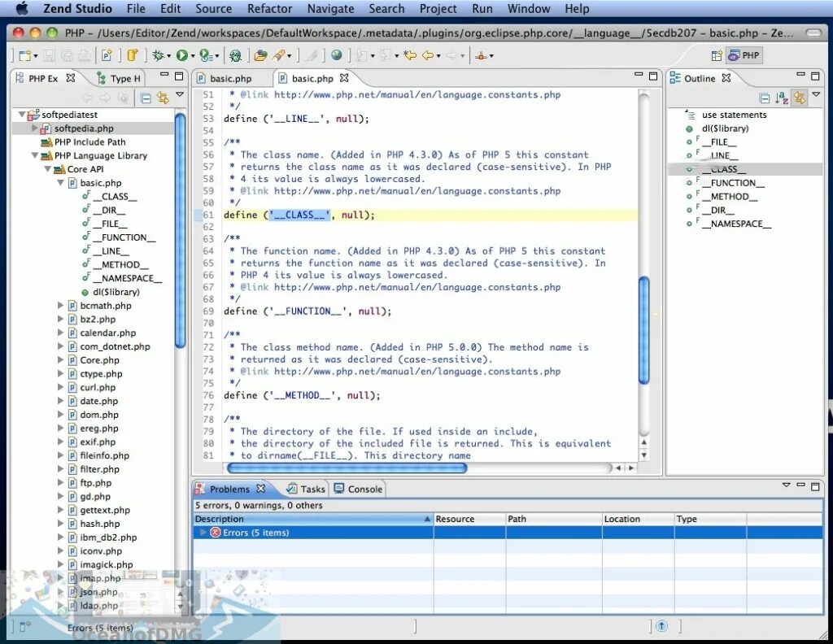
Task: Select json.php in PHP Explorer
Action: [x=98, y=591]
